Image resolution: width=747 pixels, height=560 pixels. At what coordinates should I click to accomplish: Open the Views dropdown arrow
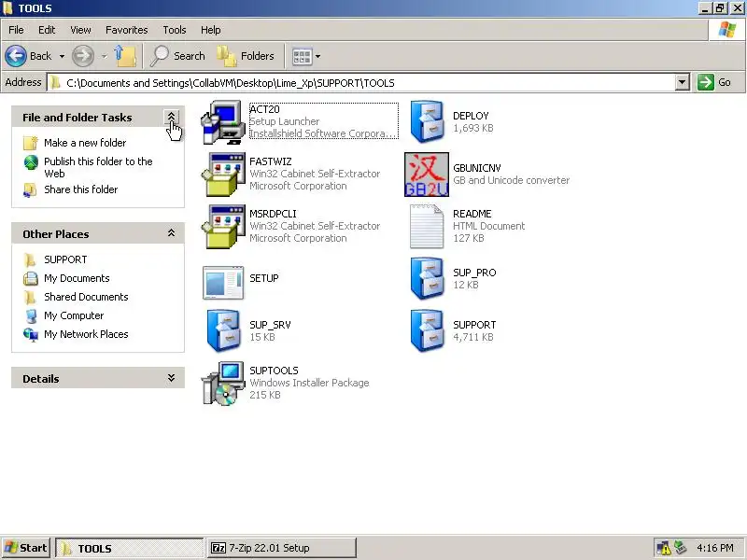pyautogui.click(x=317, y=57)
